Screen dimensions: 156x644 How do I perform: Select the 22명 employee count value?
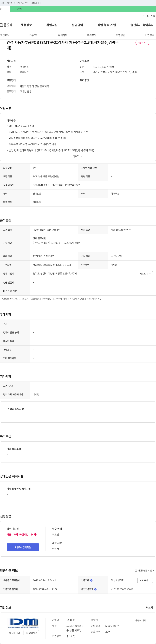point(108,632)
